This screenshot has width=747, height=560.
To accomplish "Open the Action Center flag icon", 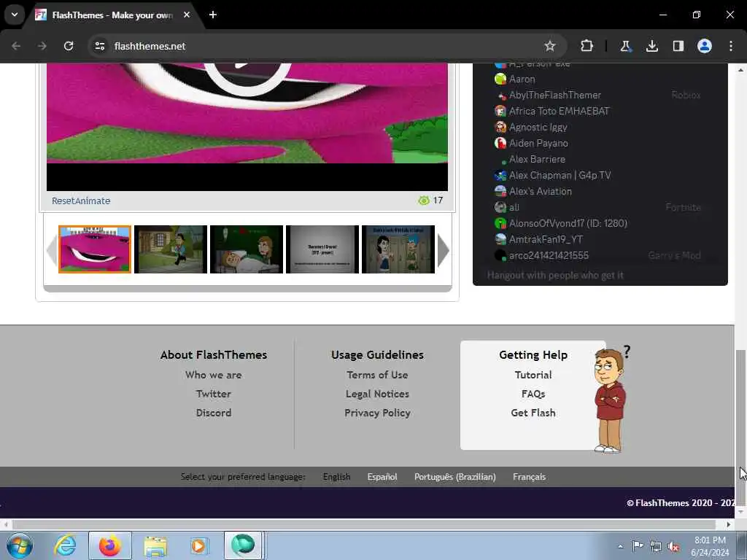I will [638, 545].
